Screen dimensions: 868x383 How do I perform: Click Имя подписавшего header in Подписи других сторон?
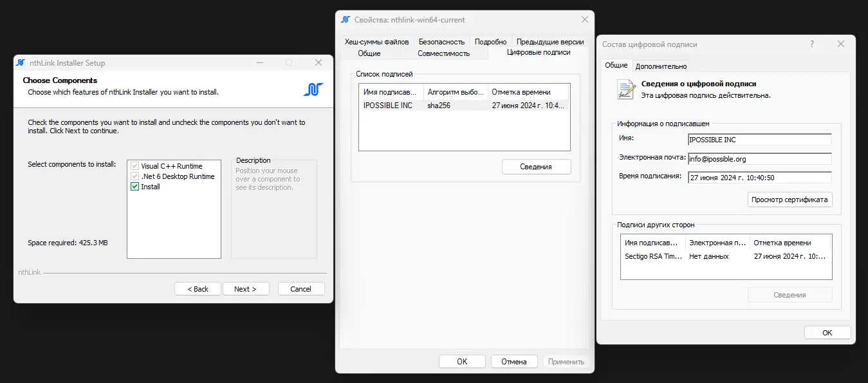tap(653, 243)
